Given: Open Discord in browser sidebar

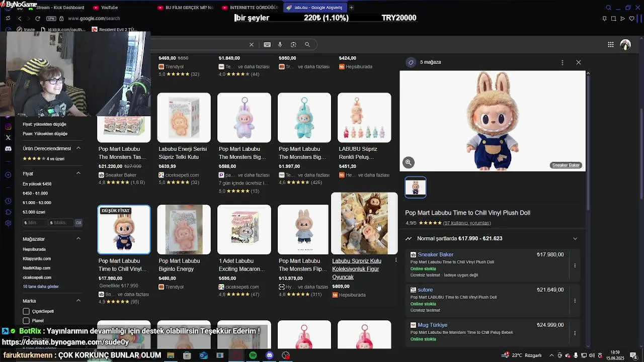Looking at the screenshot, I should 8,149.
